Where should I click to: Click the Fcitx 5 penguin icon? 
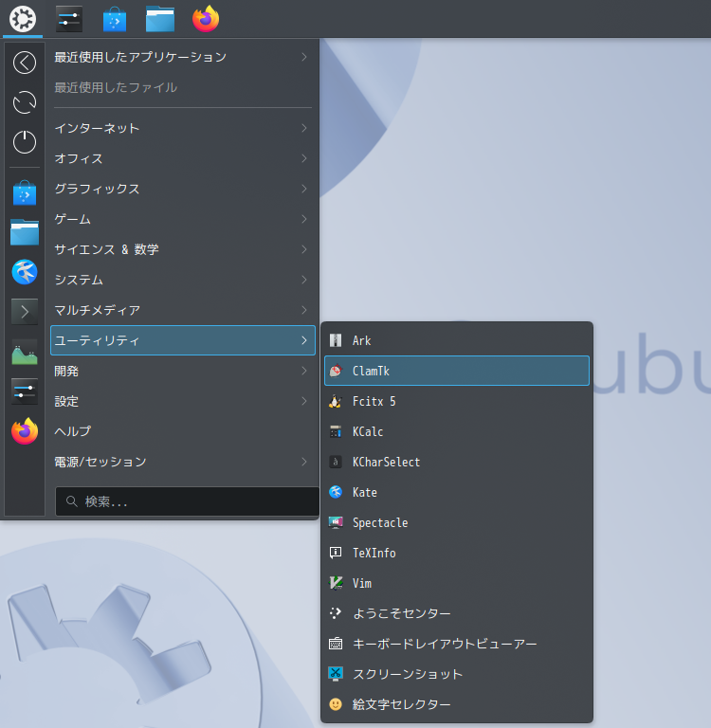(336, 401)
